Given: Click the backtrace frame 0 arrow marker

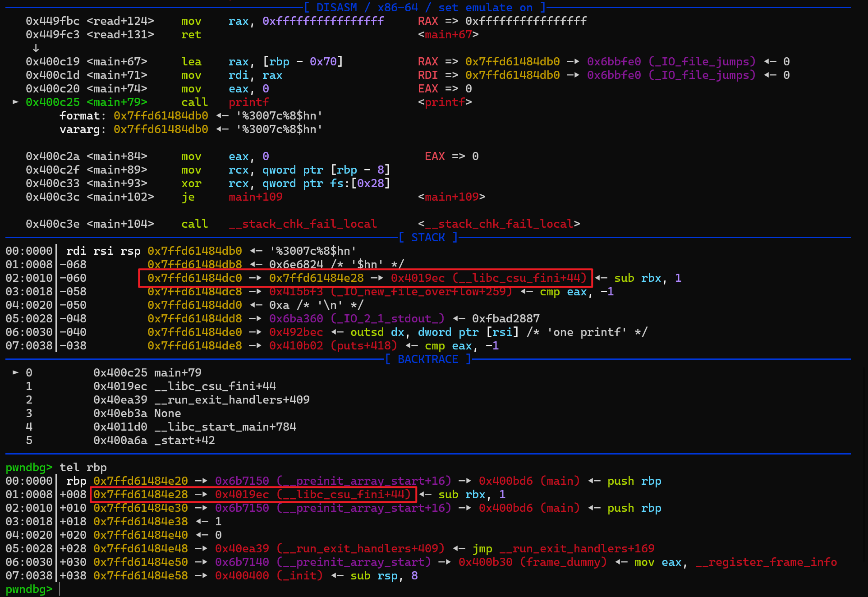Looking at the screenshot, I should click(x=15, y=372).
